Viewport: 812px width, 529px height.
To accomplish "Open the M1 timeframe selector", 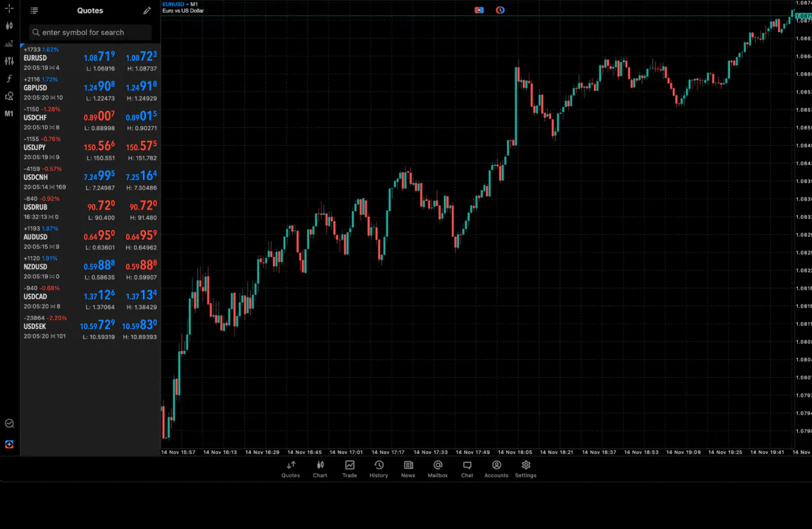I will point(9,113).
